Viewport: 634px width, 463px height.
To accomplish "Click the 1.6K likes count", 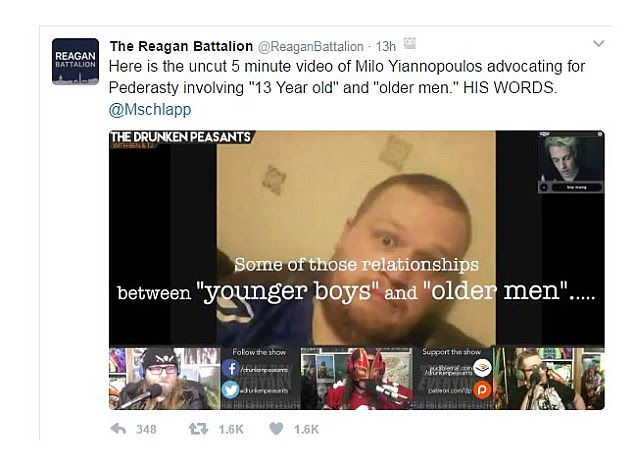I will click(306, 429).
